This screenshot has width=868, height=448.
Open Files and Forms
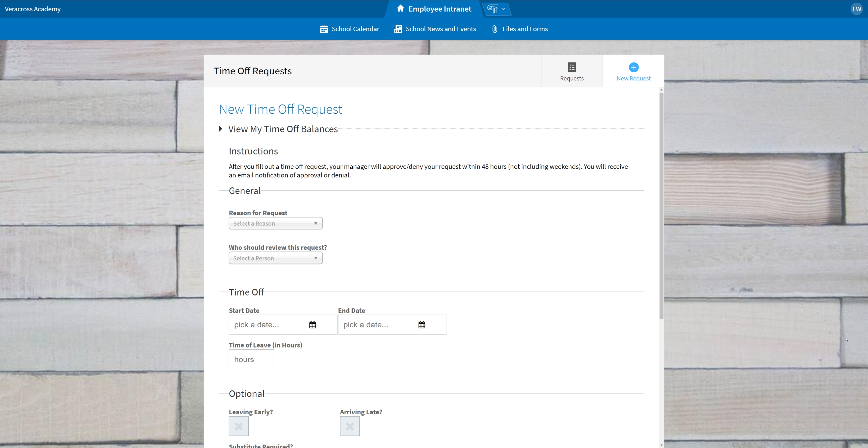click(x=520, y=29)
